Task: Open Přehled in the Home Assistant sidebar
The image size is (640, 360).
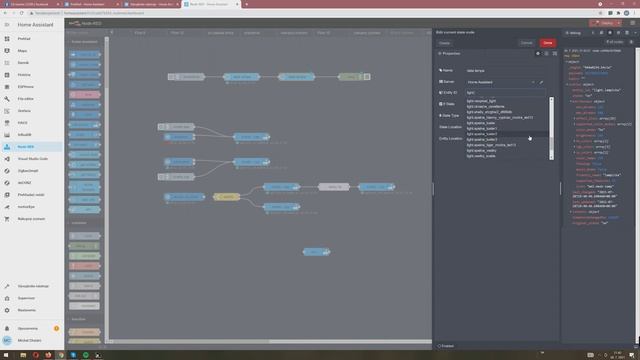Action: (x=31, y=39)
